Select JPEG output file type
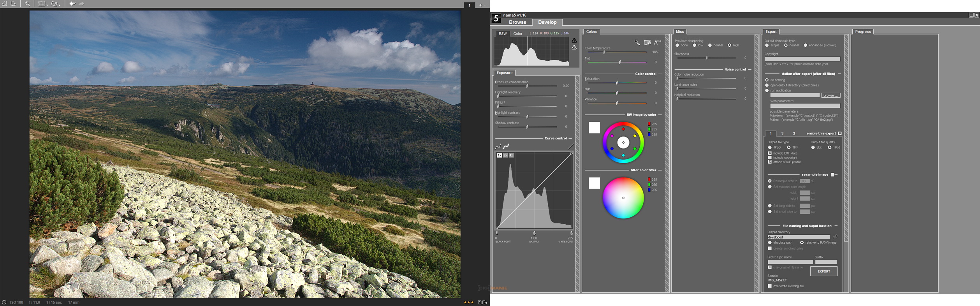 point(770,148)
